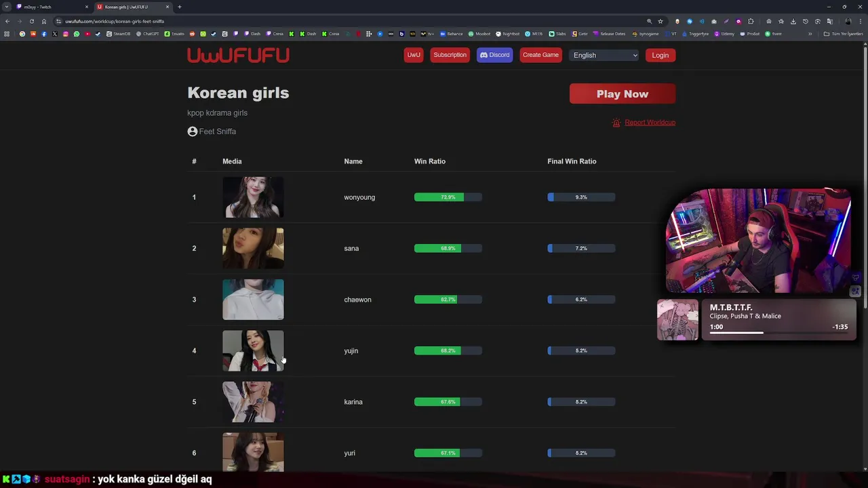868x488 pixels.
Task: Expand the tab search dropdown arrow
Action: [x=6, y=7]
